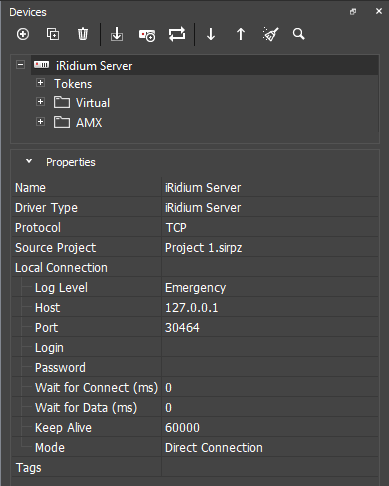Click the Keep Alive property label
The height and width of the screenshot is (486, 389).
(63, 428)
